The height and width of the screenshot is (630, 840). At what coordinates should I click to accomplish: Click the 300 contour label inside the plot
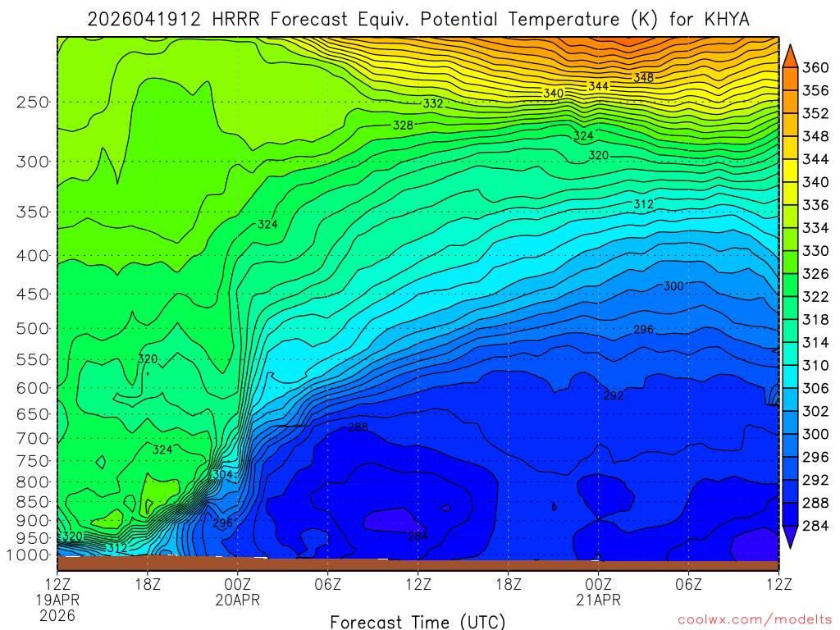pyautogui.click(x=673, y=286)
